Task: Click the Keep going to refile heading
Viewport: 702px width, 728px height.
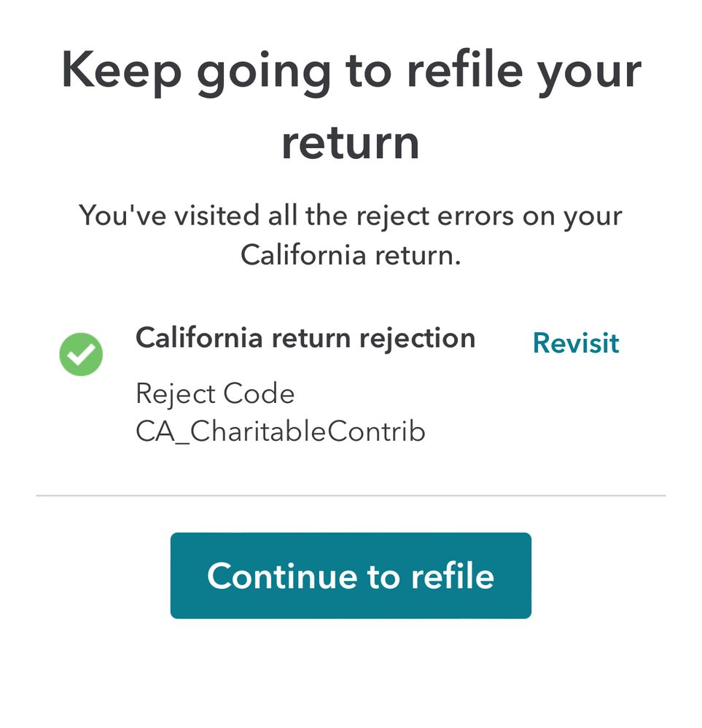Action: click(351, 71)
